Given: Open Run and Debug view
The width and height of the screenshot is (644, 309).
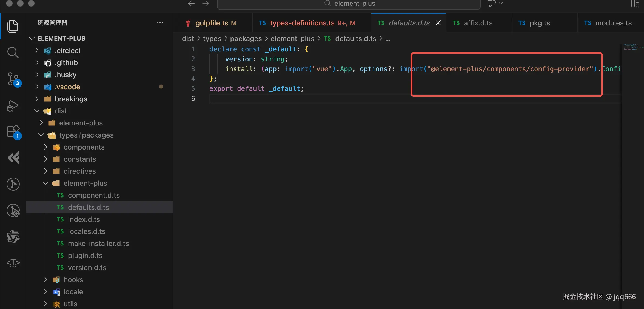Looking at the screenshot, I should [x=13, y=106].
